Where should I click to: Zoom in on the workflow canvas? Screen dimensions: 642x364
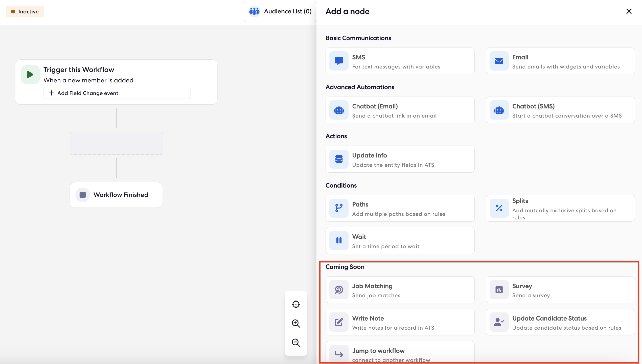click(296, 324)
